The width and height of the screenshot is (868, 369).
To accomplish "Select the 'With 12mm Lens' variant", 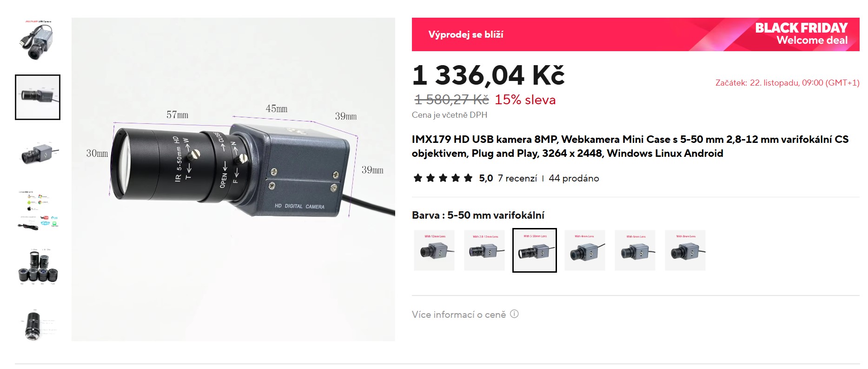I will [x=434, y=250].
